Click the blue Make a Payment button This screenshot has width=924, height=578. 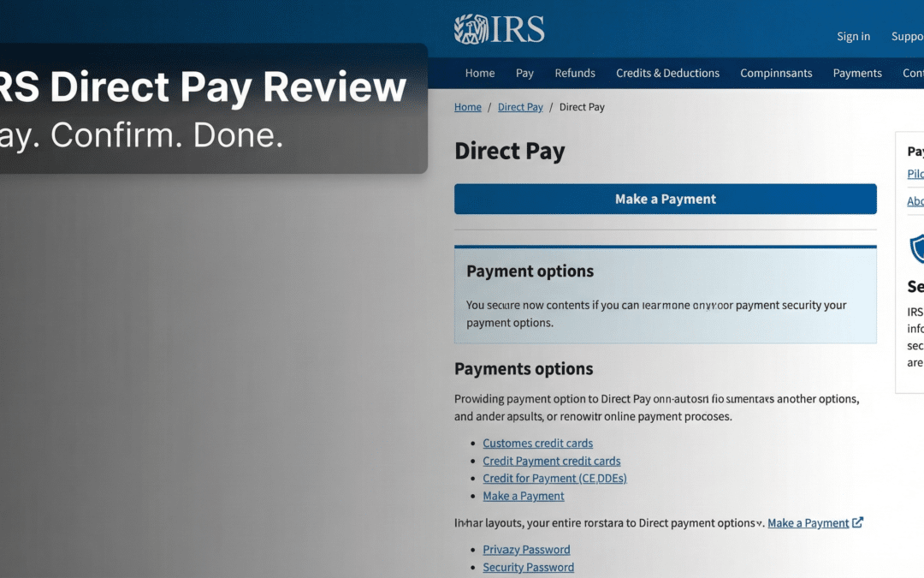(x=666, y=199)
